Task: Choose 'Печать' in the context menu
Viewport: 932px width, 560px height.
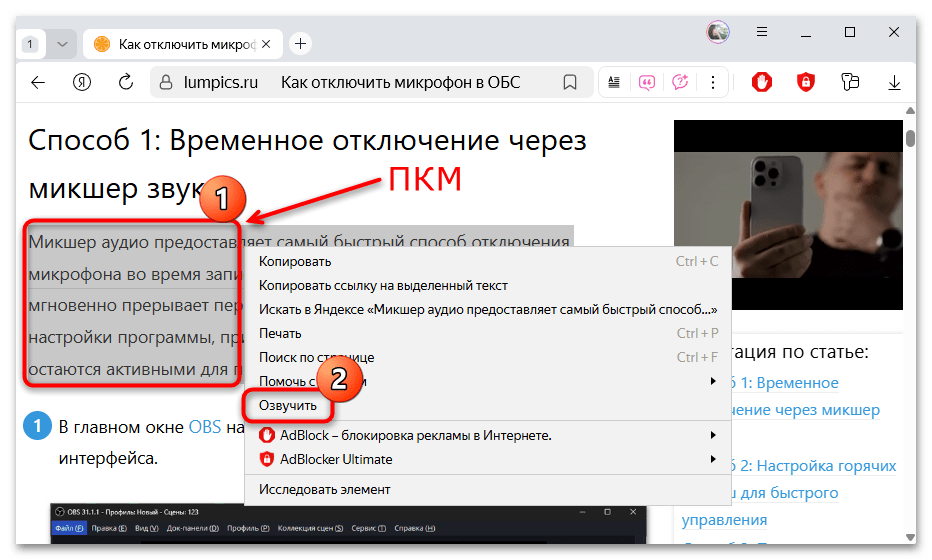Action: point(487,334)
